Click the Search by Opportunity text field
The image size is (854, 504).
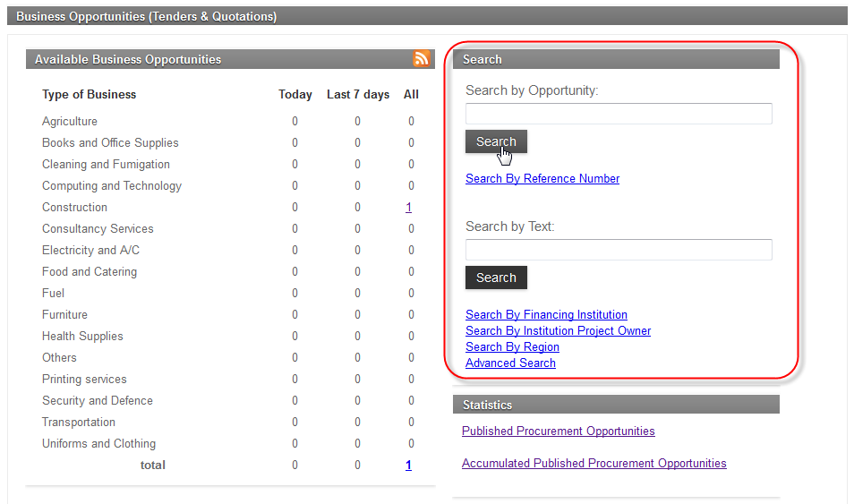point(618,114)
